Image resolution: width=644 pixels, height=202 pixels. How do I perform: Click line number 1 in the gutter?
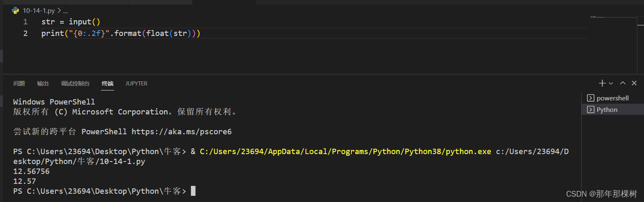pos(26,22)
